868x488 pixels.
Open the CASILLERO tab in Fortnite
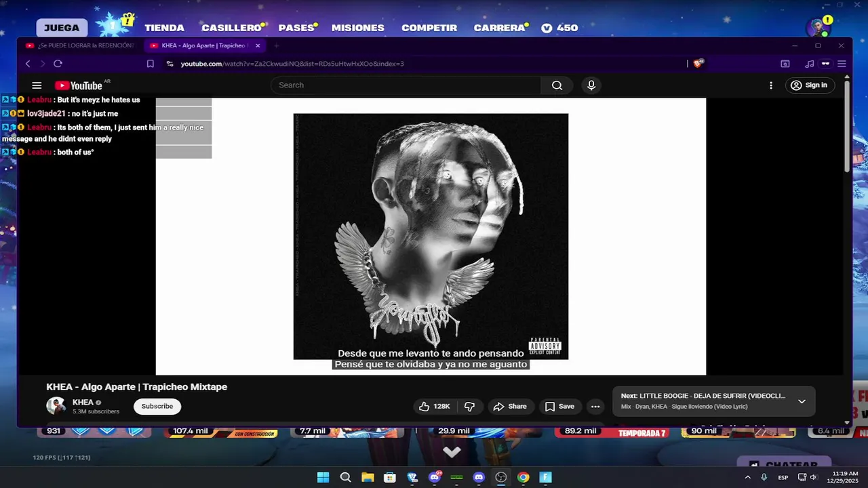(231, 28)
